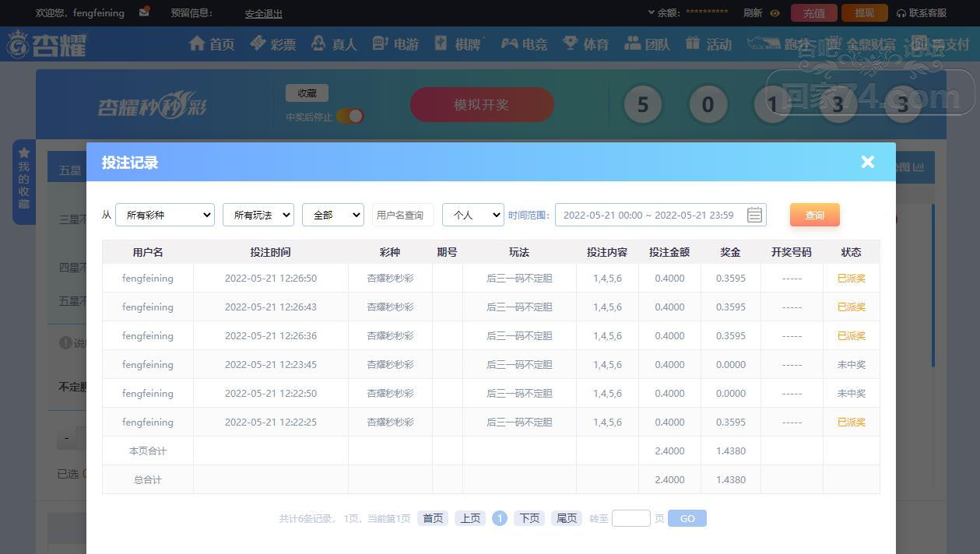Expand the 所有玩法 dropdown

point(258,215)
